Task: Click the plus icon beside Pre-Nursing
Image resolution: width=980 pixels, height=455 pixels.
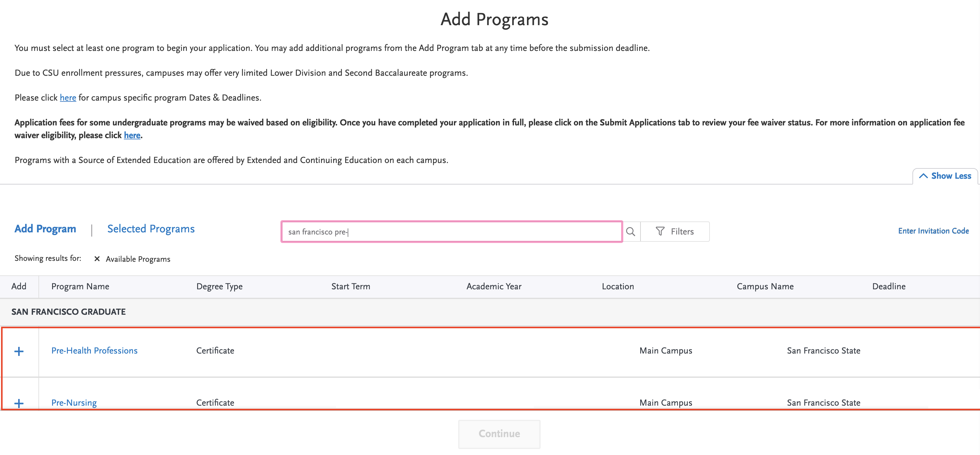Action: point(19,403)
